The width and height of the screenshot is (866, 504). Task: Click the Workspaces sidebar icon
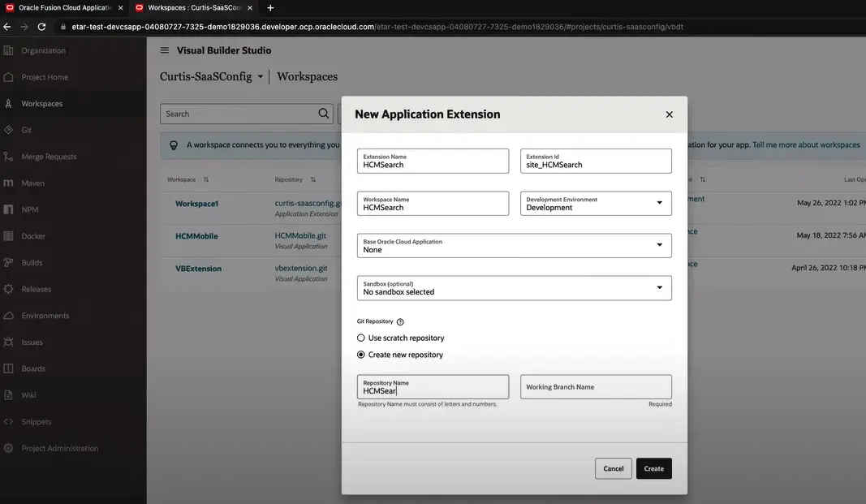[x=8, y=103]
